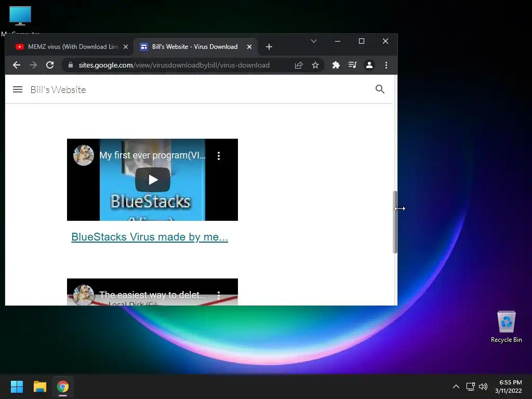Bookmark this page with the star
Viewport: 532px width, 399px height.
click(315, 65)
